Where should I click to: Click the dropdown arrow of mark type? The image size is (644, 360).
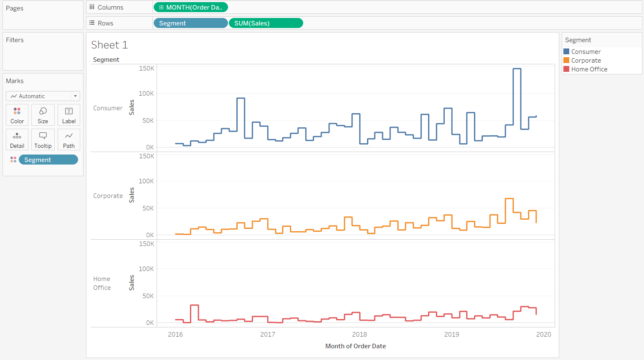(x=75, y=96)
